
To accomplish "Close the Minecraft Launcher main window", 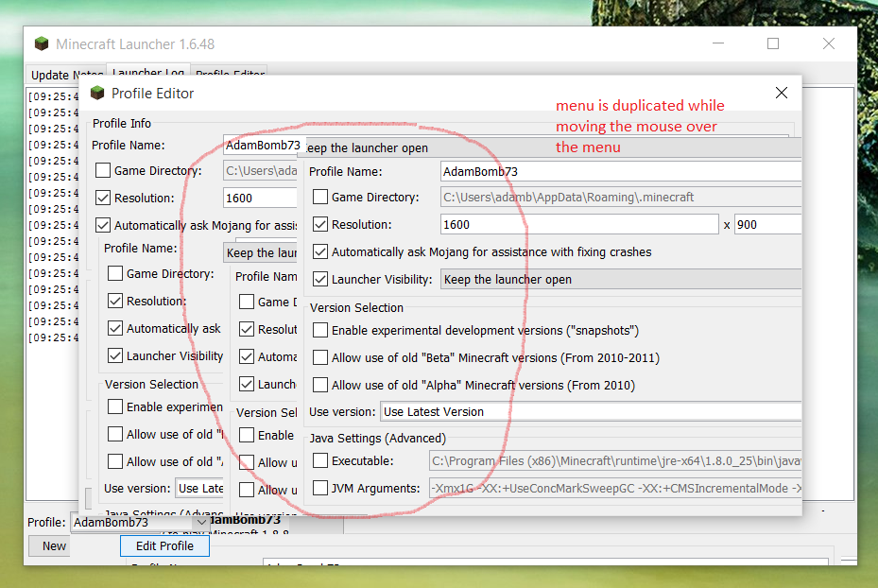I will [x=828, y=43].
